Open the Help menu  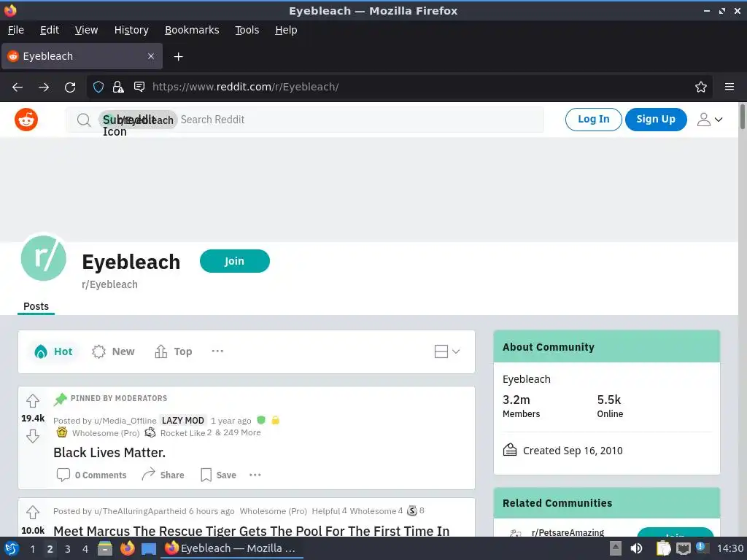pyautogui.click(x=286, y=30)
